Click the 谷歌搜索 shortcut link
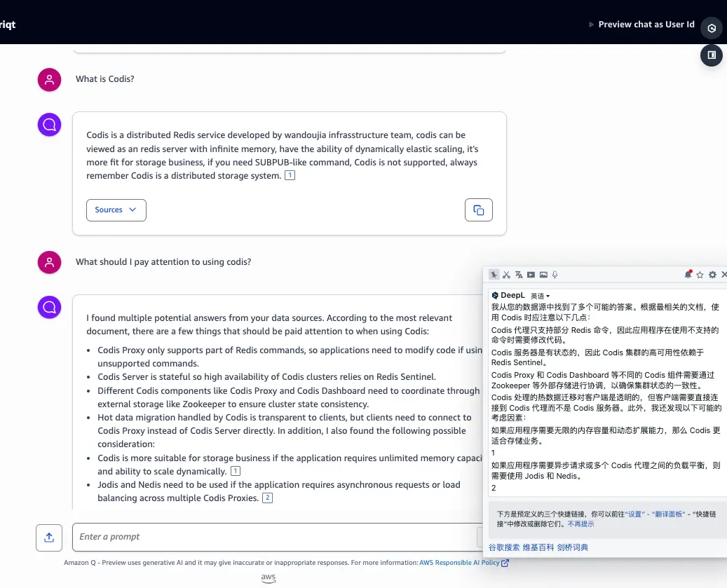 click(x=504, y=547)
